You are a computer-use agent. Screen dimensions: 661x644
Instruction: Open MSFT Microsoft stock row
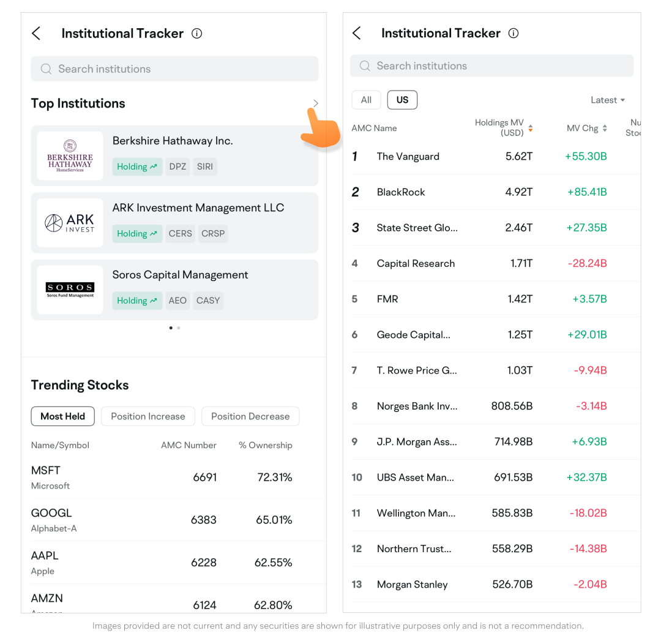click(x=174, y=477)
